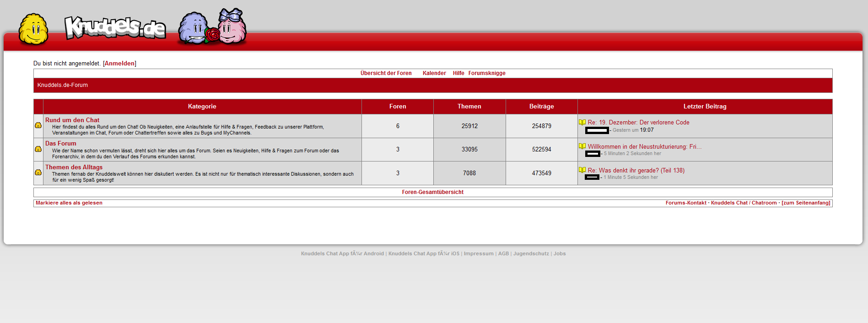Open the Hilfe menu item

coord(458,73)
